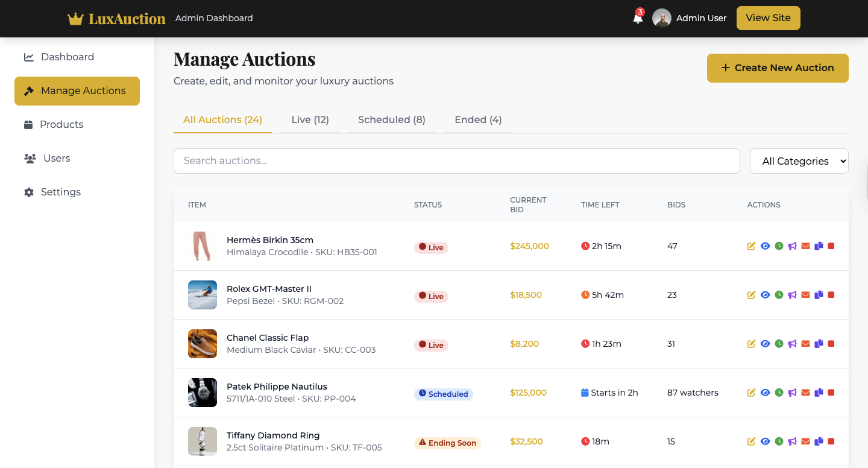Select the Scheduled (8) tab
Viewport: 868px width, 468px height.
[392, 119]
